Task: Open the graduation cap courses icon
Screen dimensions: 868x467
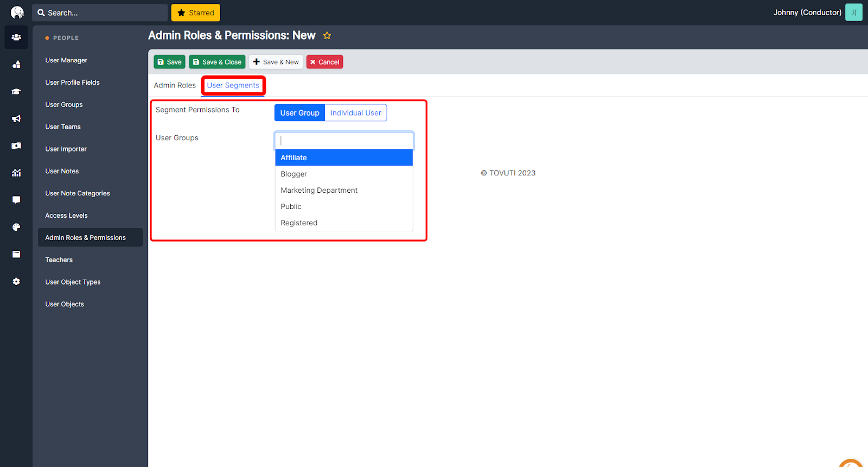Action: 16,92
